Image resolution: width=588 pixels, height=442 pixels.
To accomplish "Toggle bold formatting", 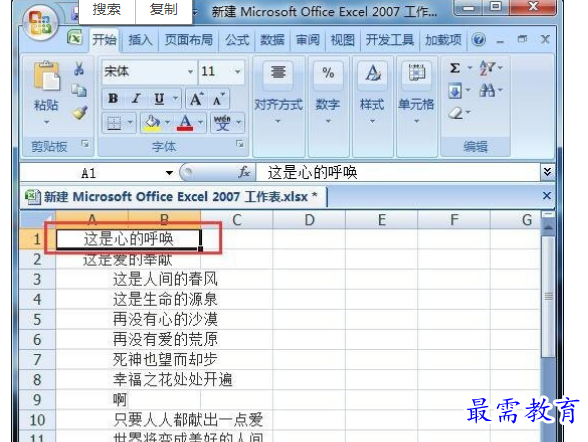I will (x=113, y=99).
